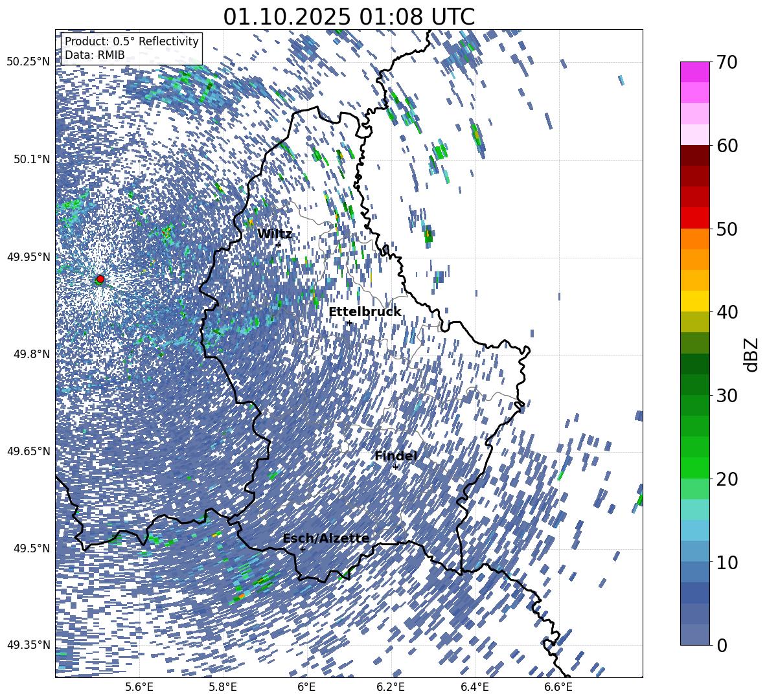
Task: Click the cross marker under Wiltz
Action: coord(279,245)
